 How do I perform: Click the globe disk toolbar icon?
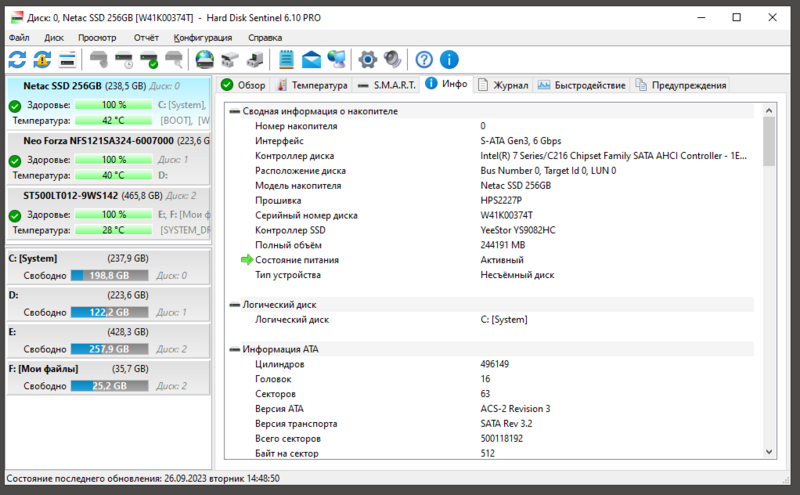pyautogui.click(x=205, y=59)
